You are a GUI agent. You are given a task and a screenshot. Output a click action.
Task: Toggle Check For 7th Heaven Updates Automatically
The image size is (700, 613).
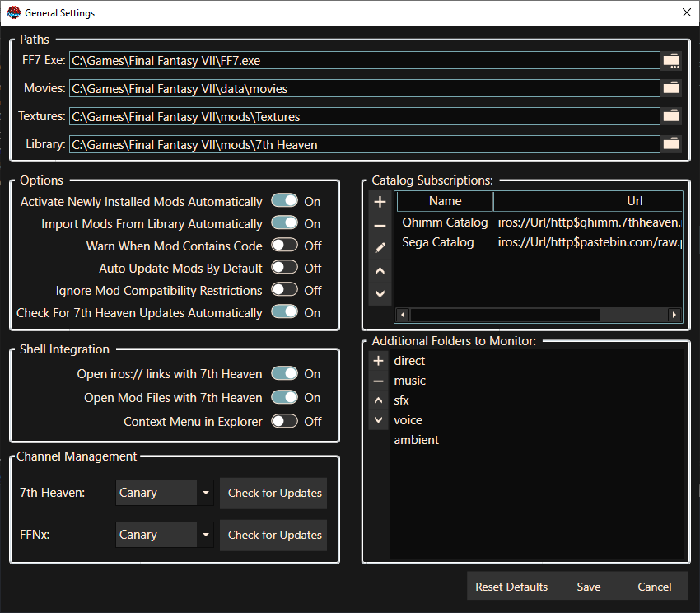click(284, 312)
